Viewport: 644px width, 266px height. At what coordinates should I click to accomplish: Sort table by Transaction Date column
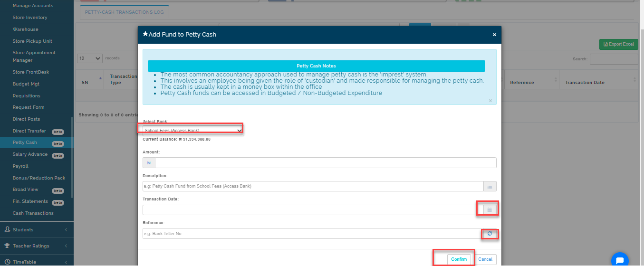click(x=598, y=79)
